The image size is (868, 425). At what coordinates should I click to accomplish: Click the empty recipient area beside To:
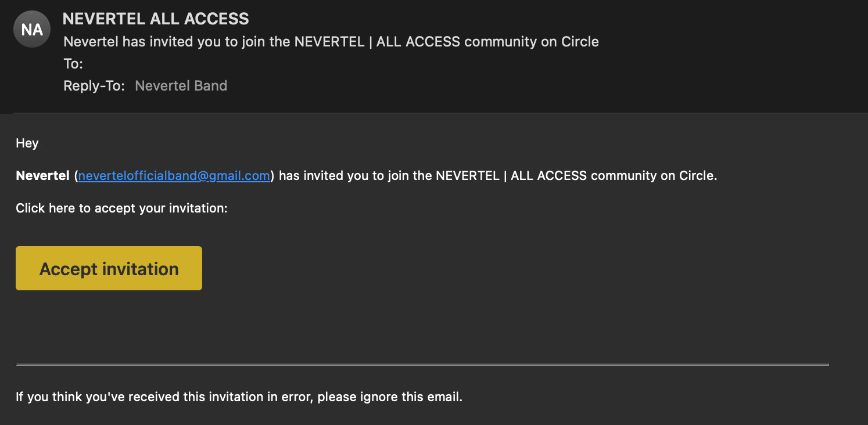tap(290, 64)
